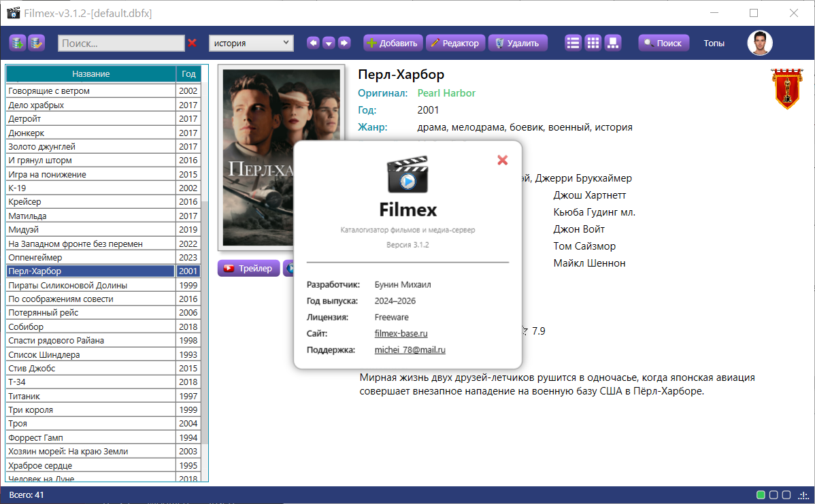Viewport: 815px width, 504px height.
Task: Click the Pearl Harbor poster thumbnail
Action: pyautogui.click(x=281, y=157)
